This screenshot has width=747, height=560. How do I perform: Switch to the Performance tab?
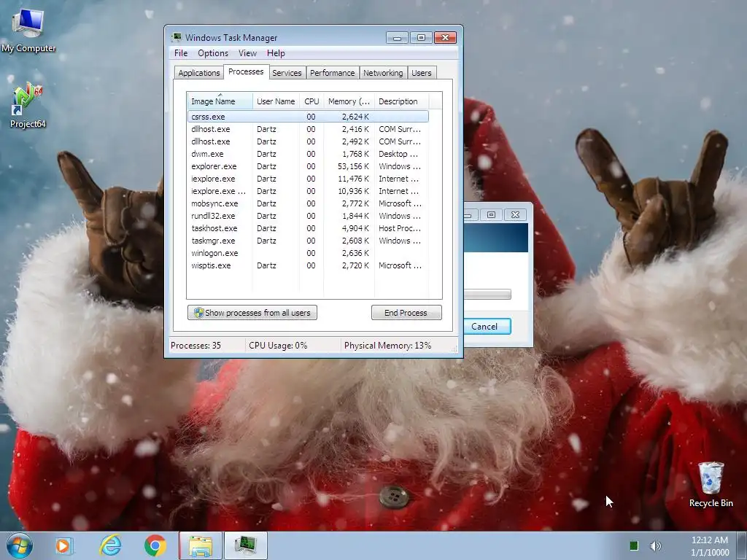pyautogui.click(x=332, y=73)
